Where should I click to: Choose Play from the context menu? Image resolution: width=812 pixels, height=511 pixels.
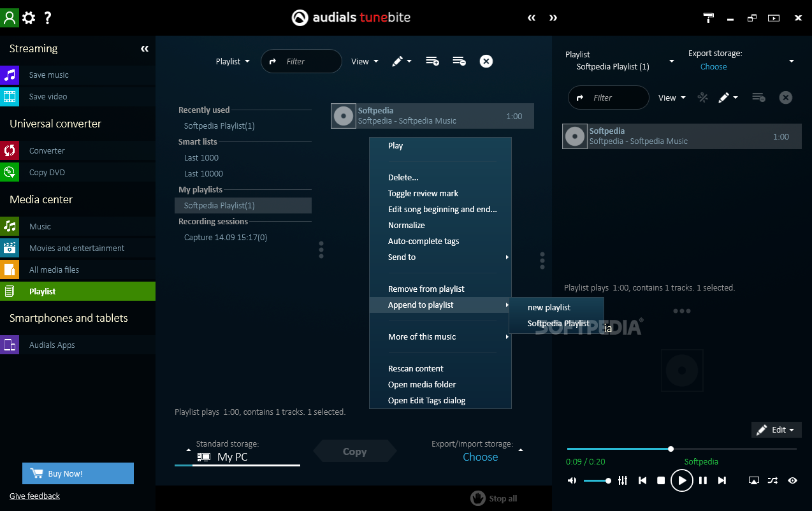pyautogui.click(x=440, y=146)
